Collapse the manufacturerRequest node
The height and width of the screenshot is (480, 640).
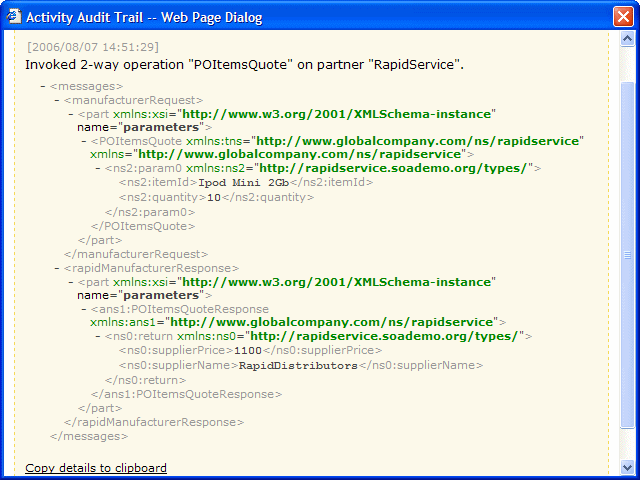(57, 100)
